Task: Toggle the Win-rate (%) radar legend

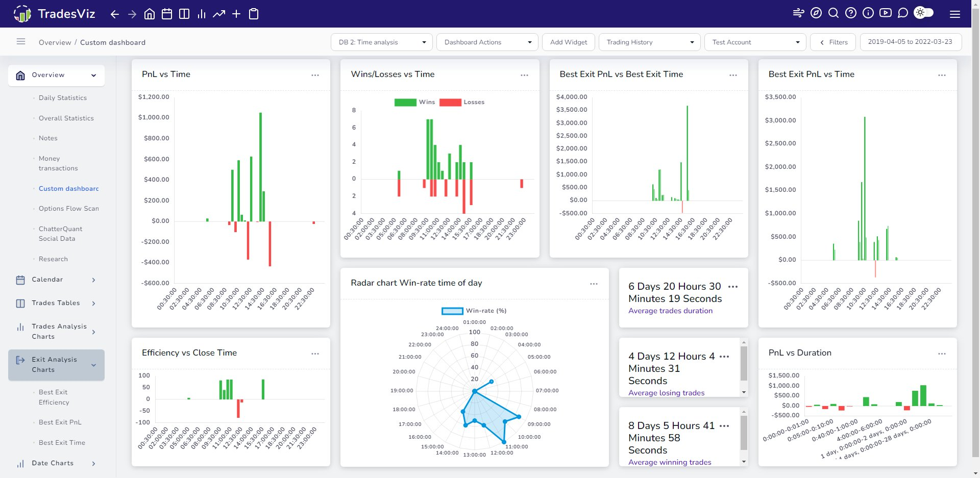Action: click(474, 311)
